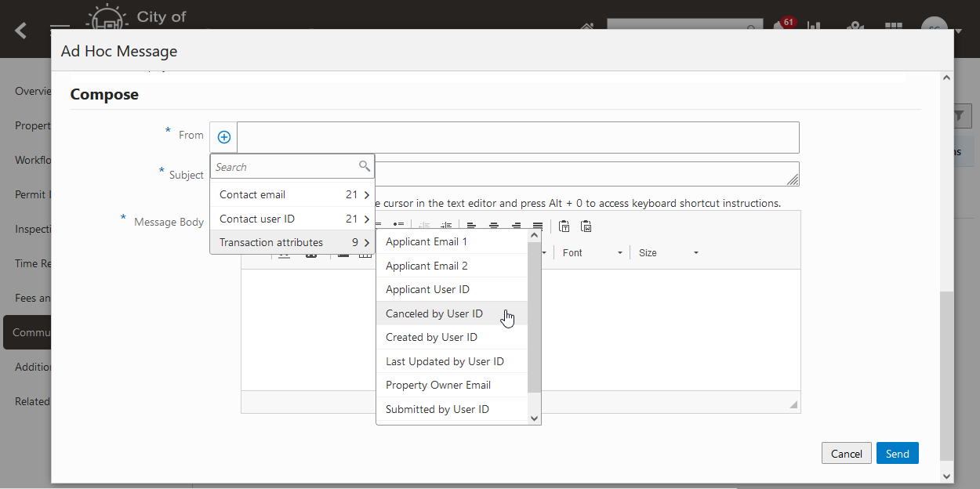Expand Contact user ID submenu arrow
This screenshot has width=980, height=489.
pyautogui.click(x=366, y=219)
